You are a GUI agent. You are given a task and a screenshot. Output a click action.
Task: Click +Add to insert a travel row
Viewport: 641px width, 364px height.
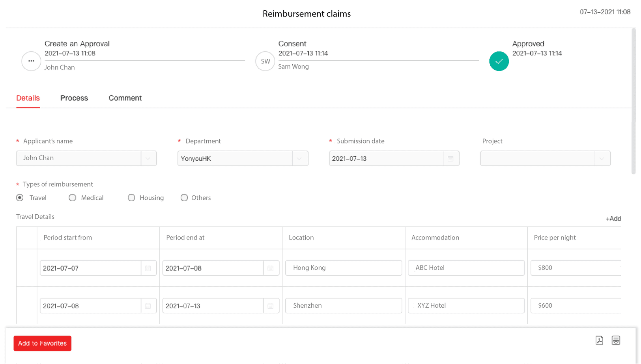pyautogui.click(x=613, y=218)
